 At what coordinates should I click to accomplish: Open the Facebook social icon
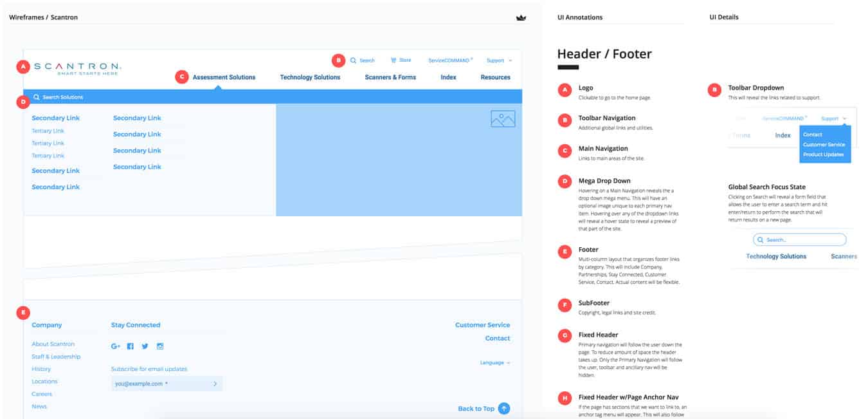131,346
